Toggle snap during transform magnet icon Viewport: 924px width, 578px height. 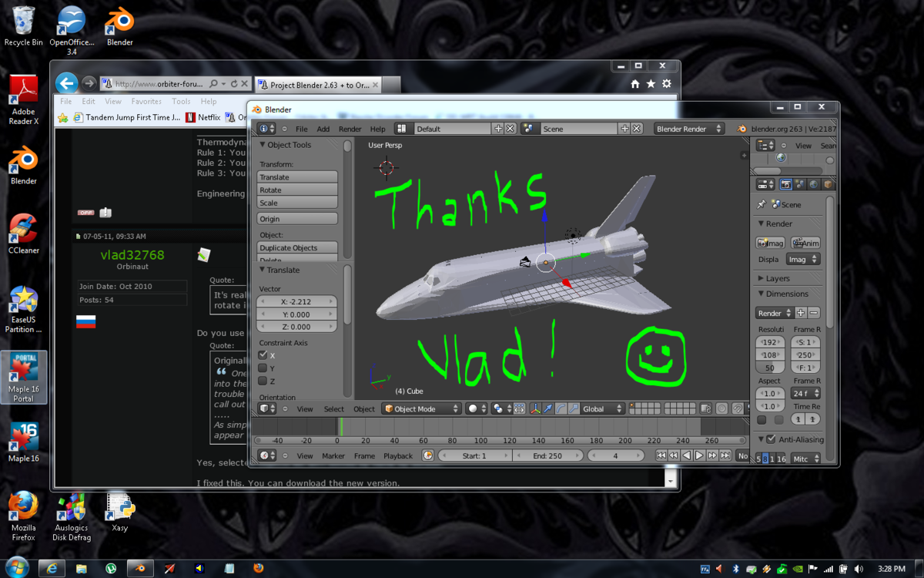pos(737,408)
